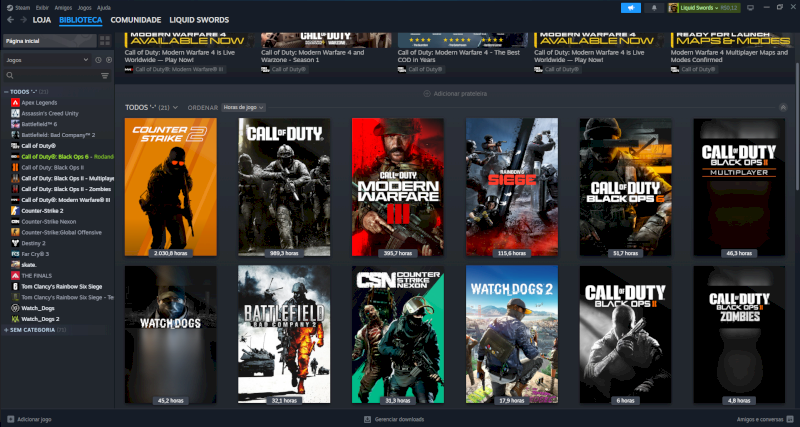Open the announcements megaphone icon
Screen dimensions: 800x427
[x=631, y=8]
